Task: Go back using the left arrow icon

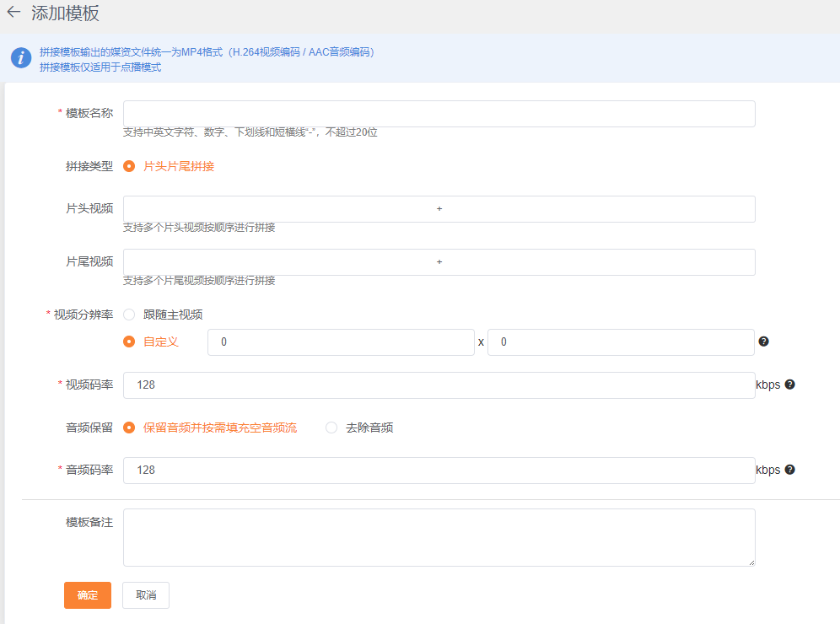Action: [x=13, y=13]
